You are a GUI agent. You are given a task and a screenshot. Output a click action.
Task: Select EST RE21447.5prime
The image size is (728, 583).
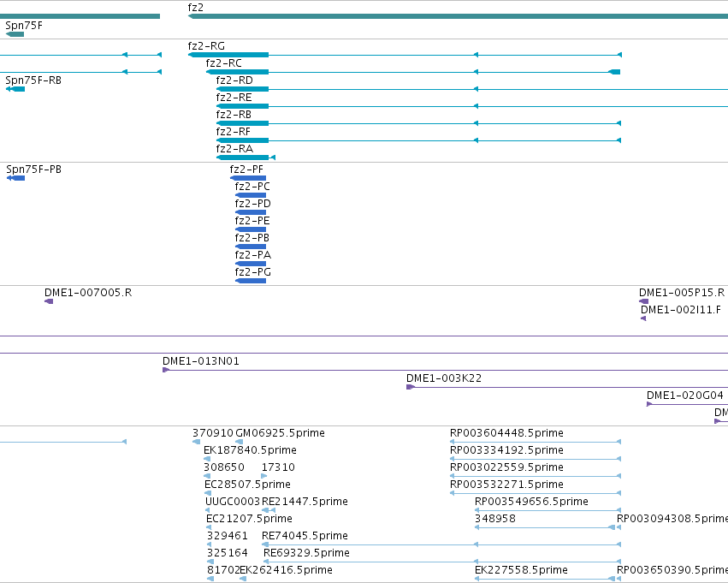click(269, 510)
